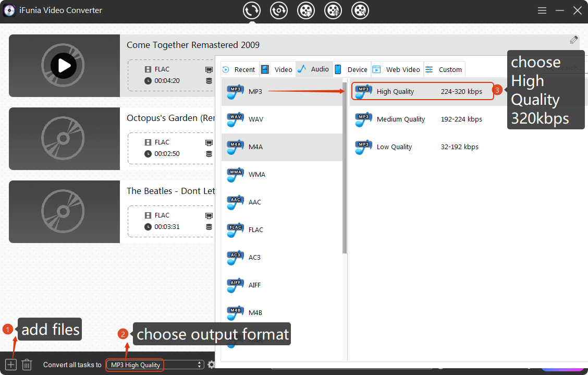The width and height of the screenshot is (588, 375).
Task: Click the format list vertical scrollbar
Action: click(x=344, y=167)
